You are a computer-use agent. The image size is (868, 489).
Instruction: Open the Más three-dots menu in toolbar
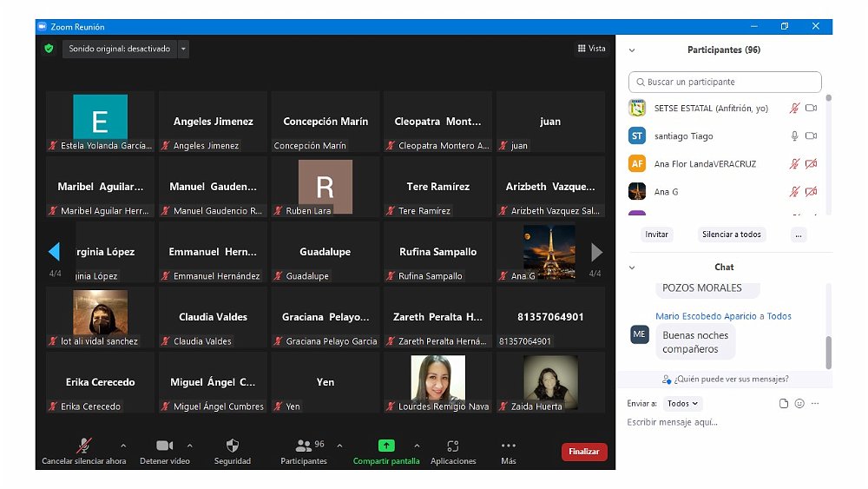(508, 446)
